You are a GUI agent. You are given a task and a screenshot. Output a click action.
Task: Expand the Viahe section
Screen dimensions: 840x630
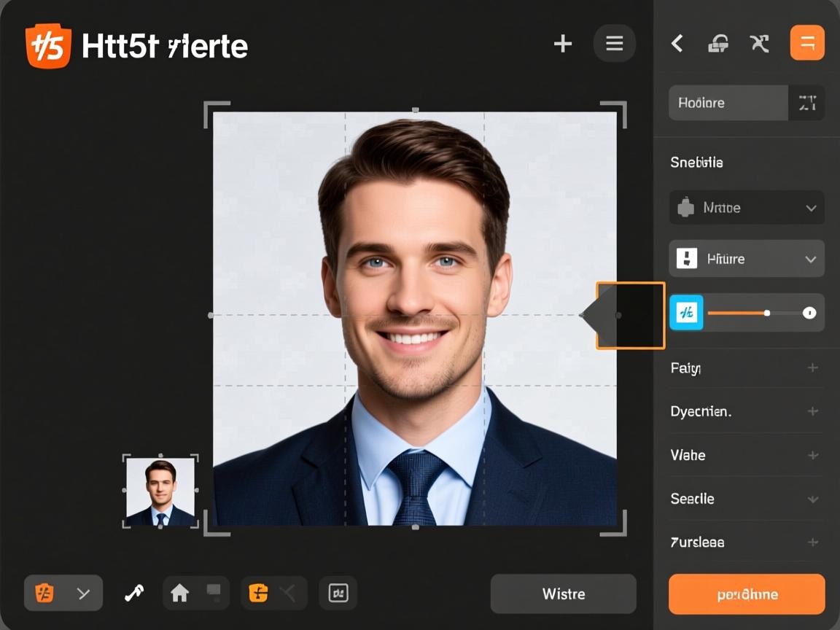[x=812, y=456]
